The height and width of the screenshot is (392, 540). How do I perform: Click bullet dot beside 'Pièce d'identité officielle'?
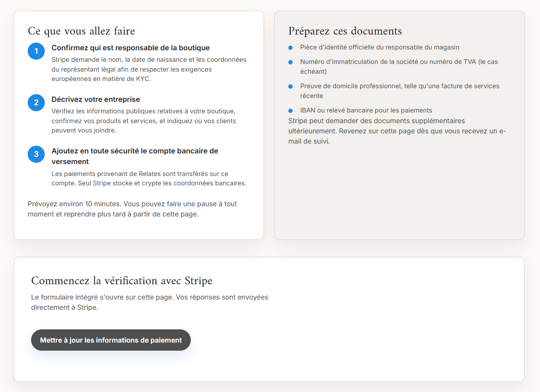[x=290, y=48]
